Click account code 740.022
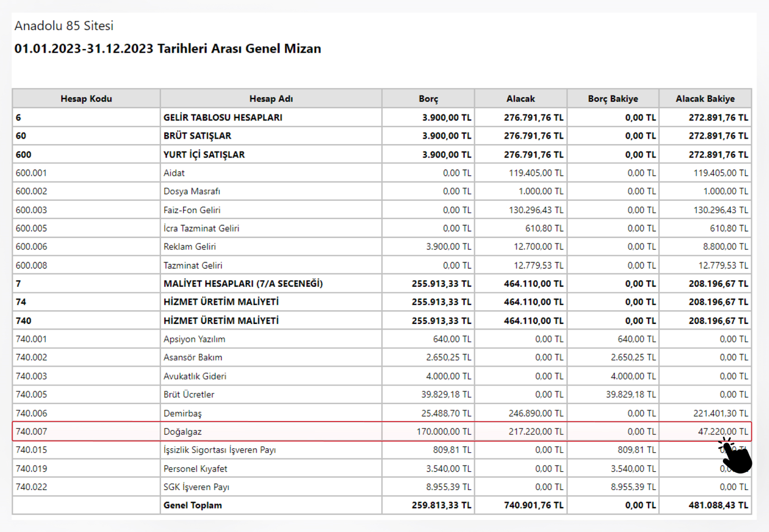 point(31,487)
